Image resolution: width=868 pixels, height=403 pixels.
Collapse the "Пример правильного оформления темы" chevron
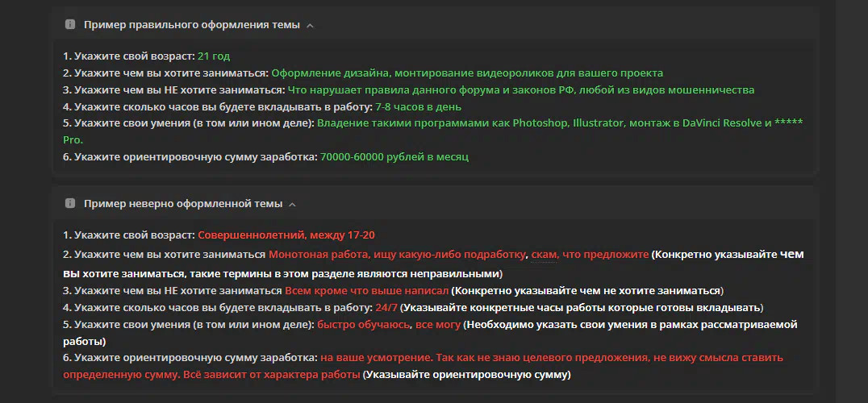pyautogui.click(x=310, y=26)
